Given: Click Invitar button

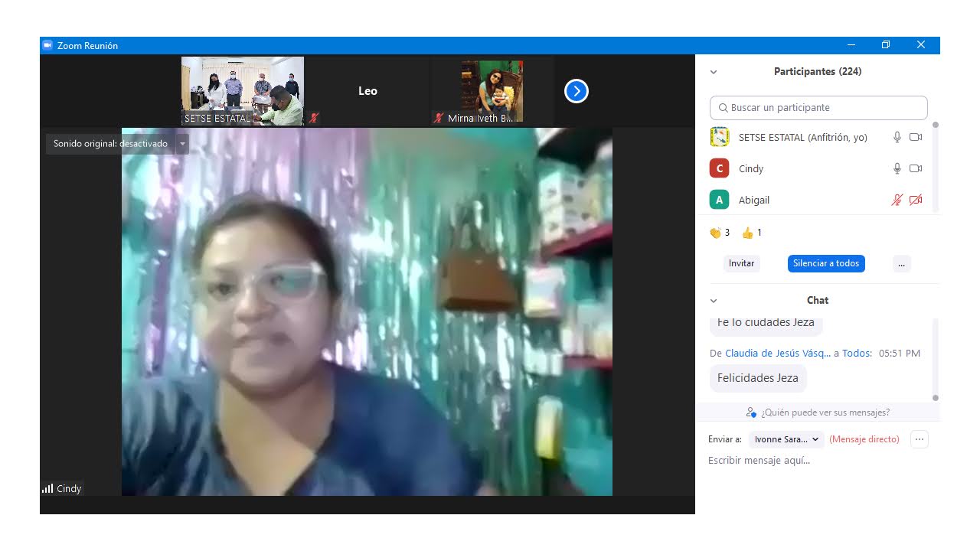Looking at the screenshot, I should 741,263.
